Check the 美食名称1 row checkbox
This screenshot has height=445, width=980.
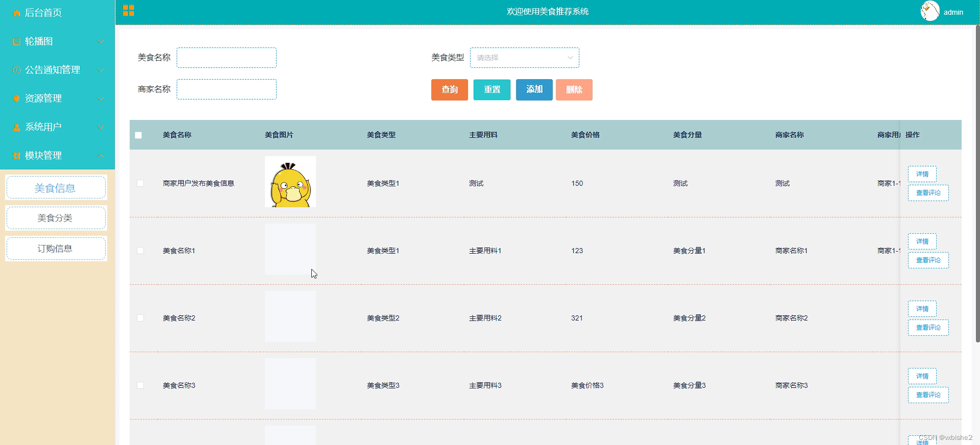click(140, 251)
